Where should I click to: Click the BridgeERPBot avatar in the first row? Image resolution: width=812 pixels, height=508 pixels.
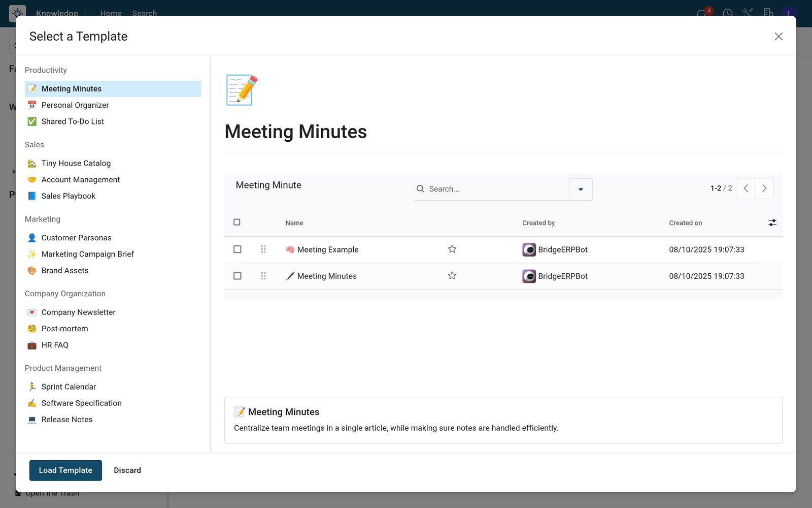point(529,249)
